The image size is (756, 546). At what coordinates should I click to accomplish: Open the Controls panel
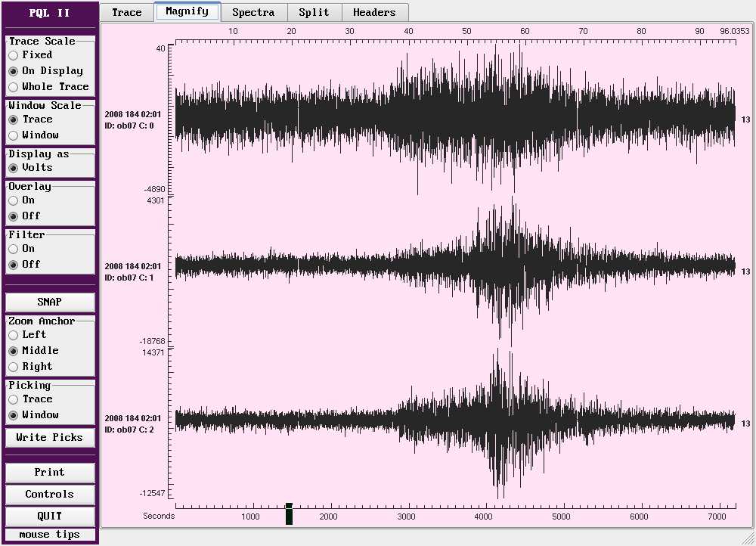50,495
